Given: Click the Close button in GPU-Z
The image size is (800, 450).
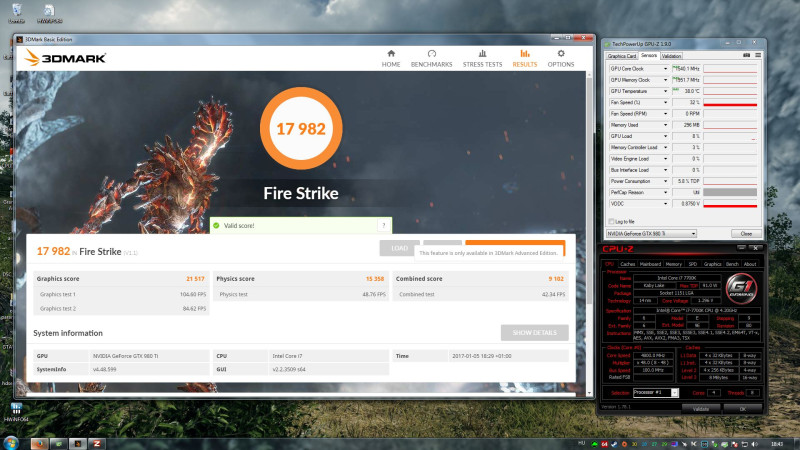Looking at the screenshot, I should [746, 234].
